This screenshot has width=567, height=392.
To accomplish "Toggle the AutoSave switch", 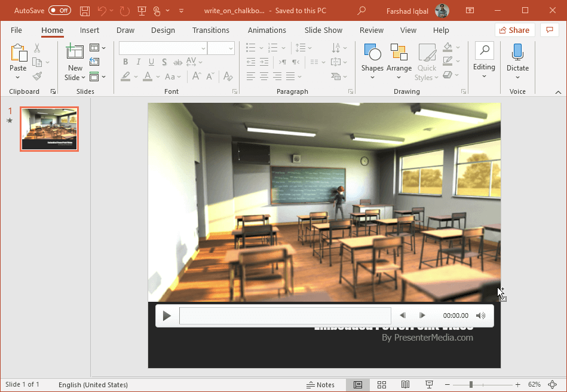I will pos(60,11).
